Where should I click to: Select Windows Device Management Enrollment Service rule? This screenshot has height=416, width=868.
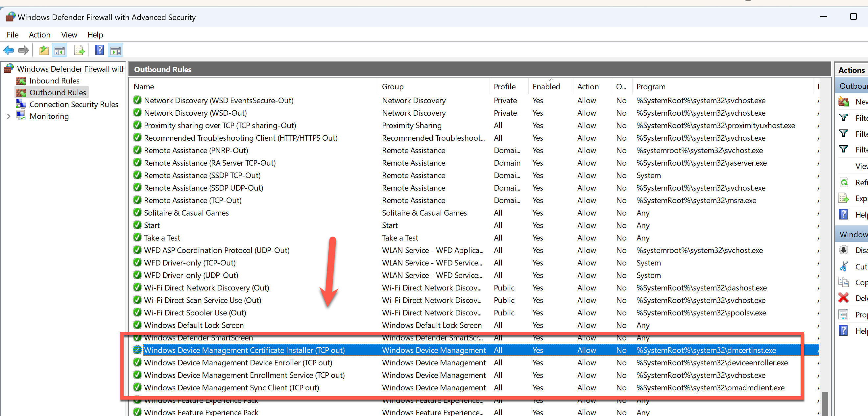475,375
